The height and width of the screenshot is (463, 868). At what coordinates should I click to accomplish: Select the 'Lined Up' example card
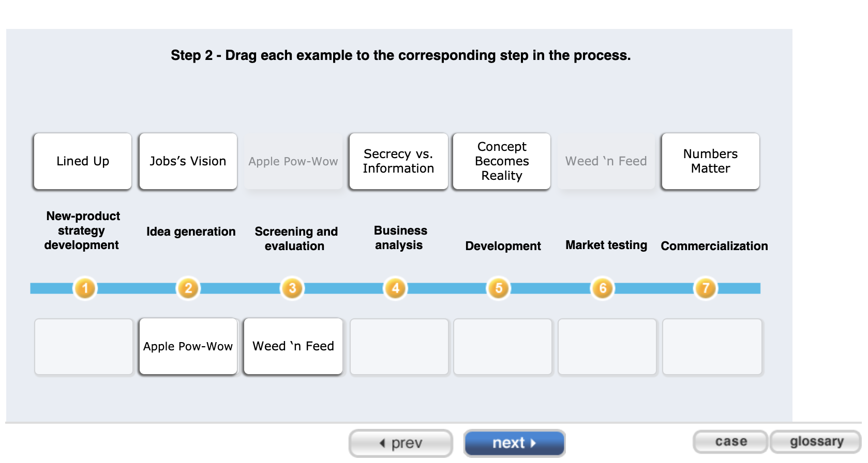[82, 161]
